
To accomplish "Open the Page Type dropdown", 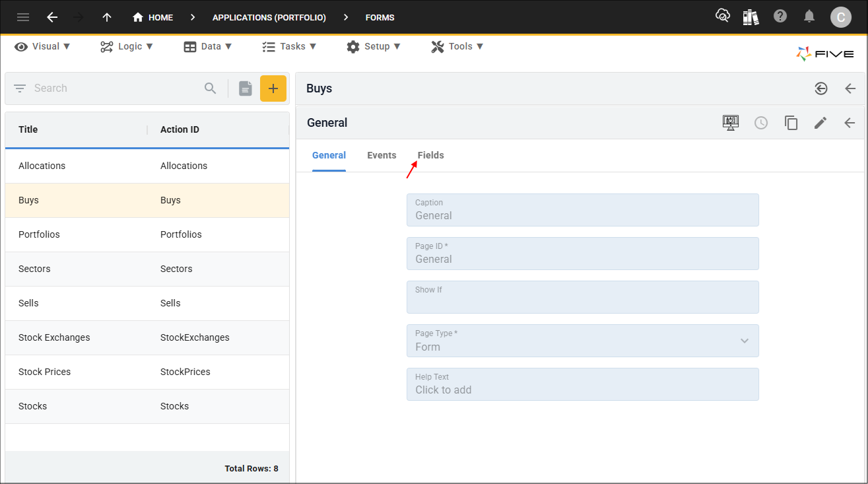I will point(583,341).
